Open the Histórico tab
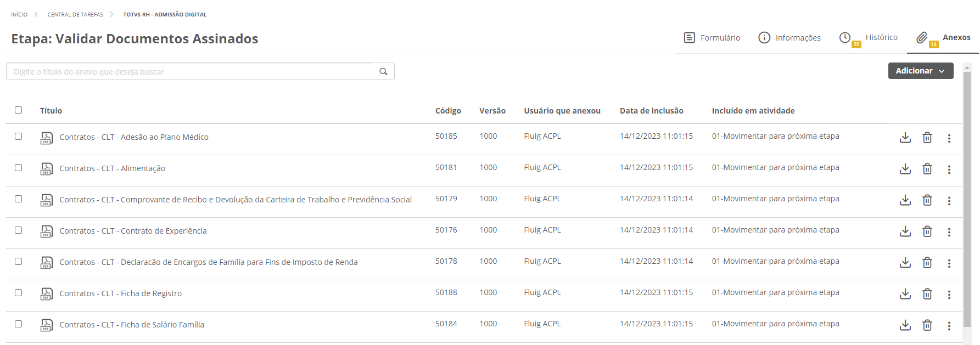This screenshot has width=980, height=345. tap(869, 38)
